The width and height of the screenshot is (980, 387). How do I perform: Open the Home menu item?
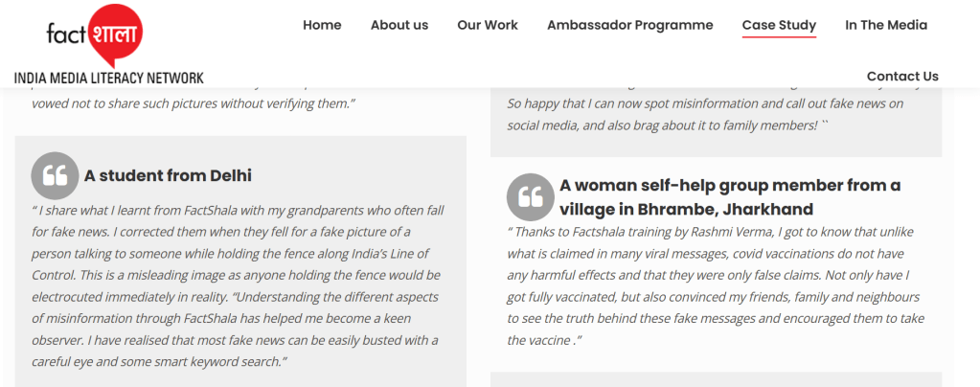pos(322,25)
